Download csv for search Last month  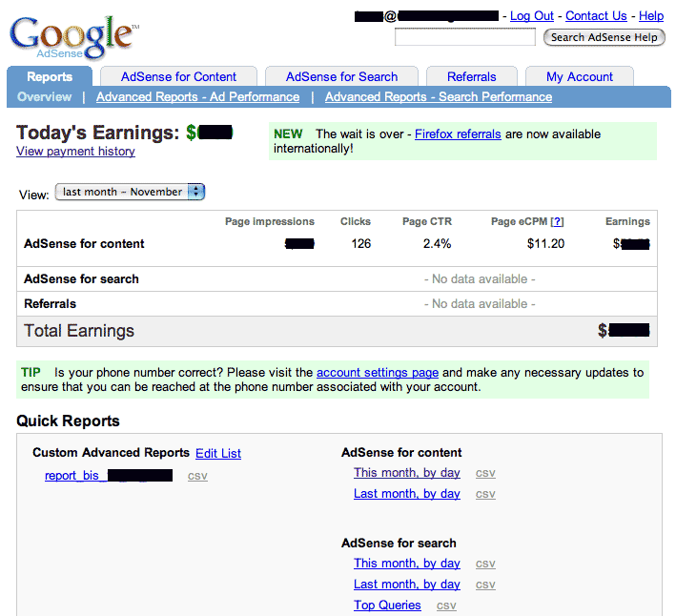point(485,585)
